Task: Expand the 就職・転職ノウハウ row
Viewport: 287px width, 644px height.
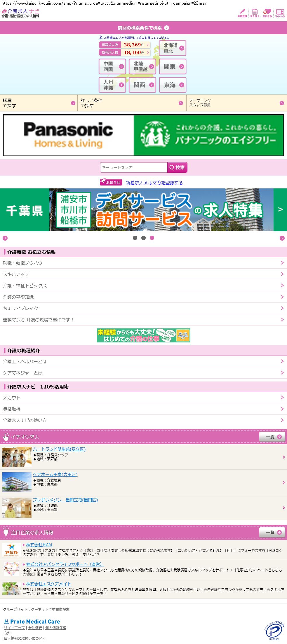Action: point(143,263)
